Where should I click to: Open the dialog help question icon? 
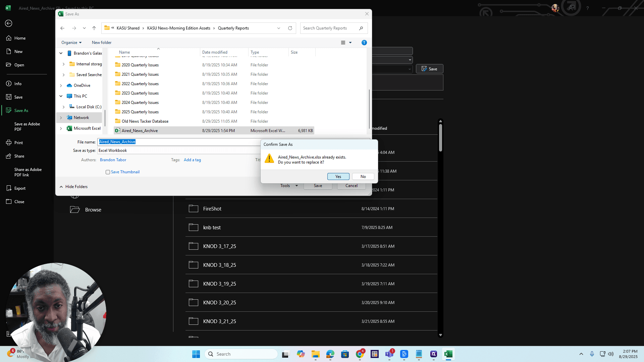point(364,43)
